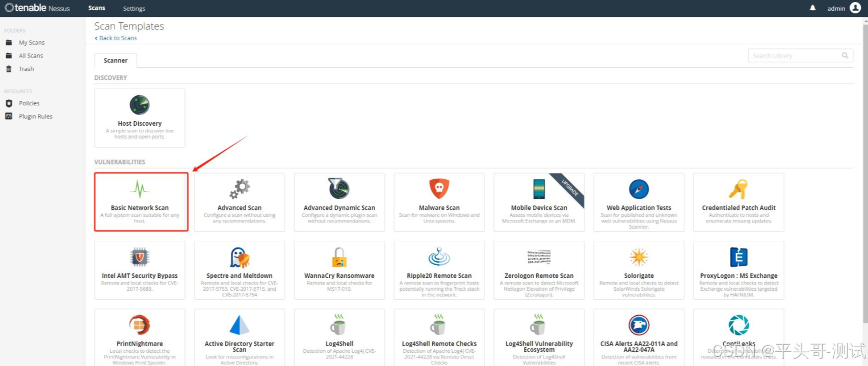Choose the Solorigate sunburst icon

click(639, 257)
